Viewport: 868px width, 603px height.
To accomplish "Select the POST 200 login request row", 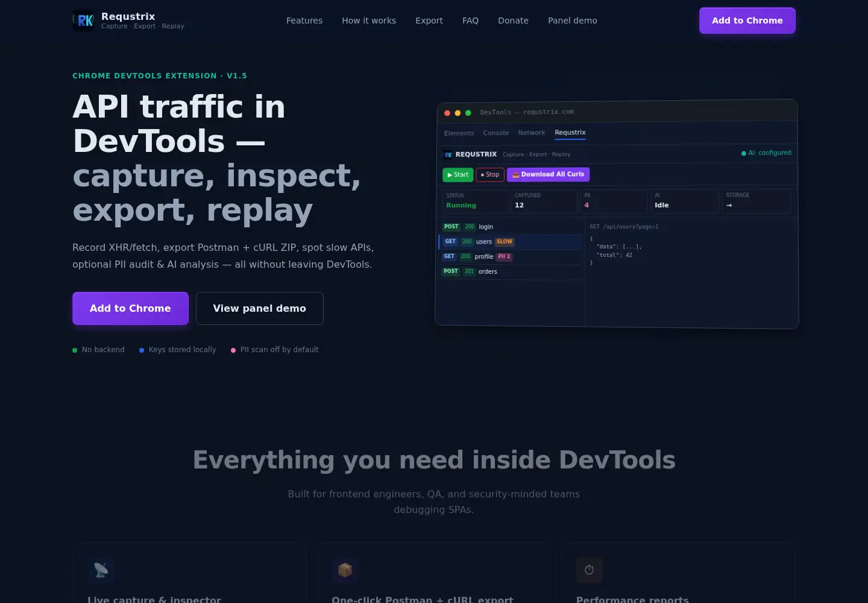I will click(x=511, y=227).
